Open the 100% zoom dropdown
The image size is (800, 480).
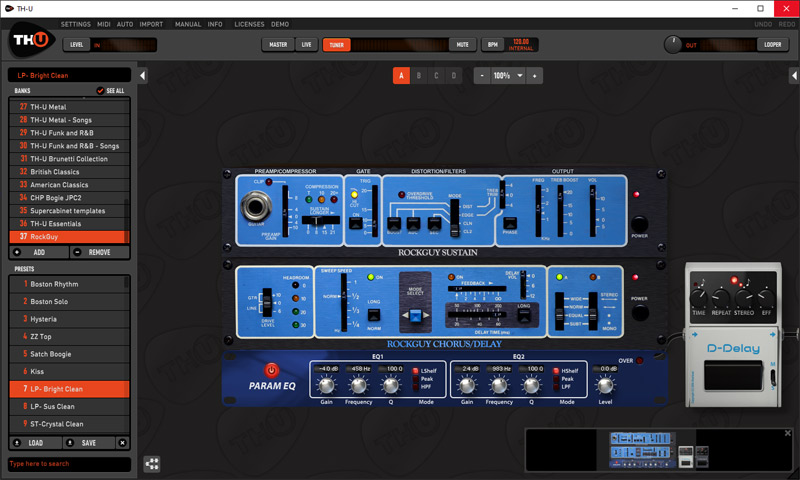coord(507,76)
